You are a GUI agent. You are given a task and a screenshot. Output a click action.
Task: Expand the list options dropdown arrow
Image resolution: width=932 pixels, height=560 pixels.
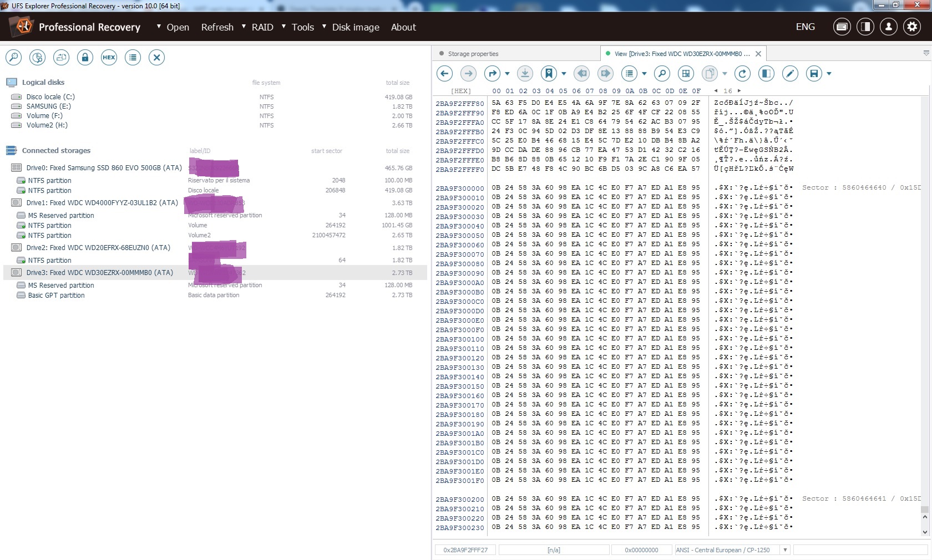pyautogui.click(x=644, y=73)
